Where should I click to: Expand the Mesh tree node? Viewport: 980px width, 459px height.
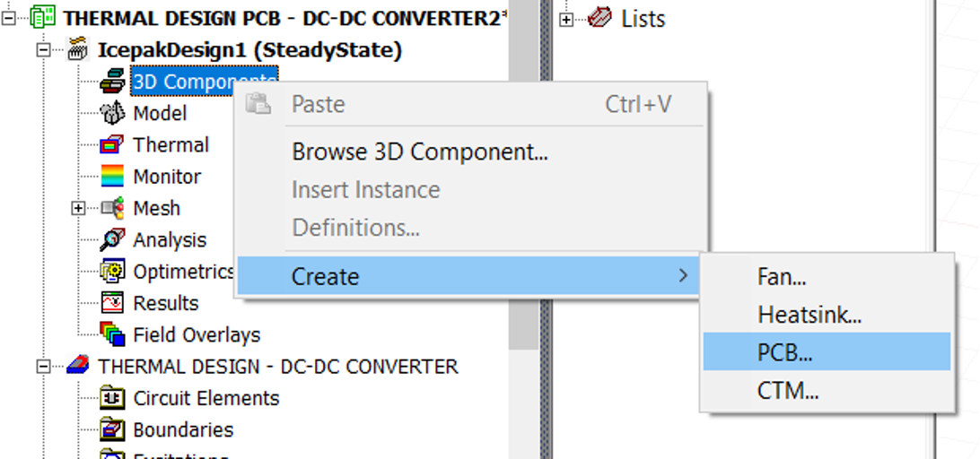coord(79,208)
